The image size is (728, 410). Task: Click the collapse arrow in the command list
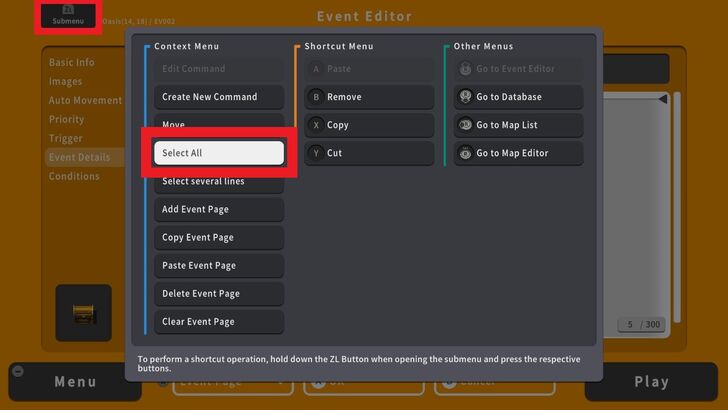(663, 98)
